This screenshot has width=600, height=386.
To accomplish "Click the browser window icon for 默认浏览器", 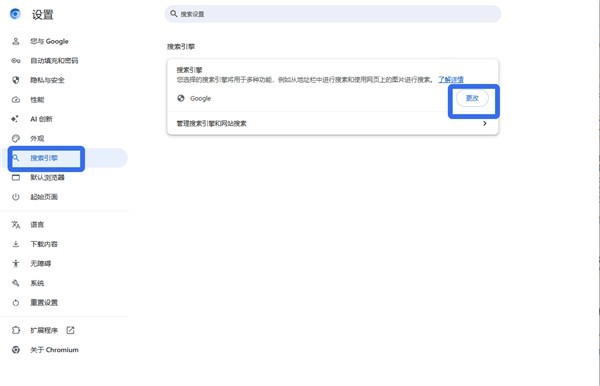I will pyautogui.click(x=16, y=177).
